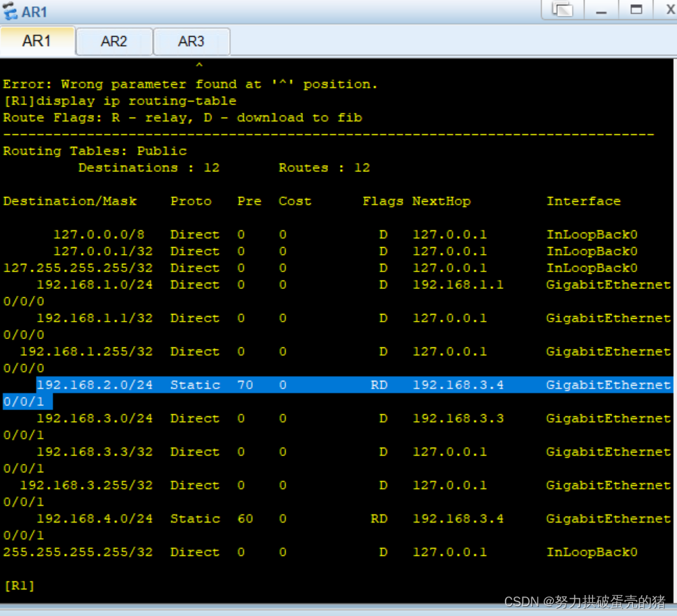Click the restore-down overlapping windows icon
Image resolution: width=677 pixels, height=616 pixels.
(563, 10)
